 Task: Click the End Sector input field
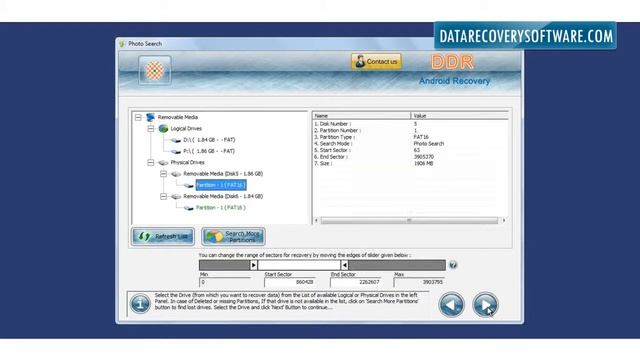[356, 282]
